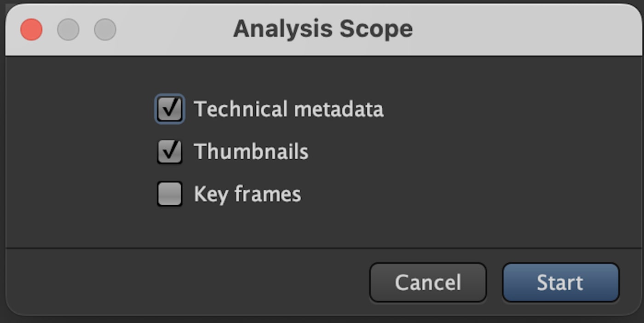Screen dimensions: 644x323
Task: Click the grayed-out zoom window button
Action: click(x=105, y=30)
